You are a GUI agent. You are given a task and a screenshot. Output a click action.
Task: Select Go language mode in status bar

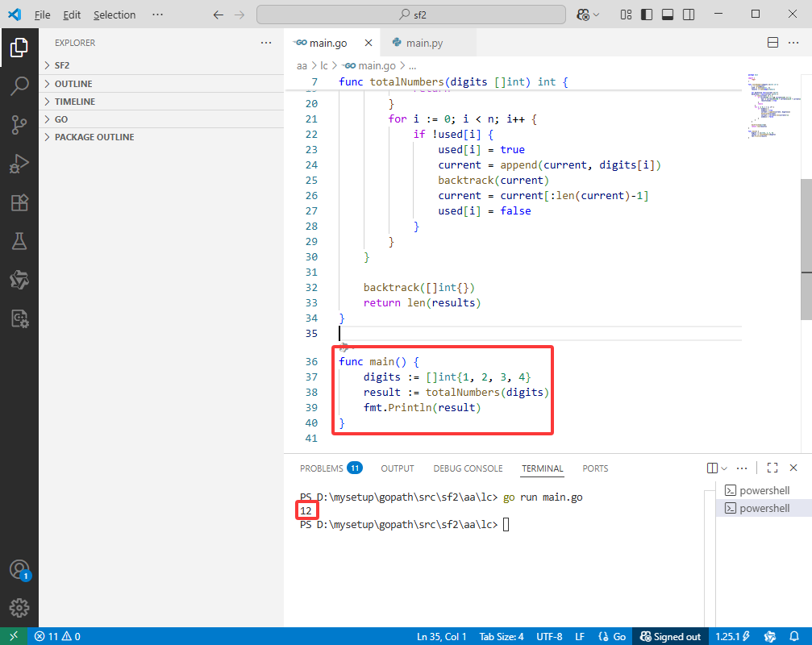pyautogui.click(x=612, y=636)
